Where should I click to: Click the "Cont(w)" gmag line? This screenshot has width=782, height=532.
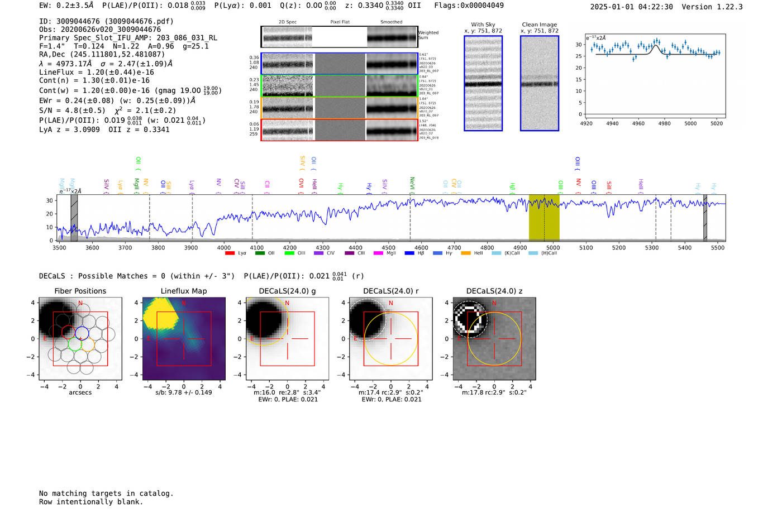[x=130, y=90]
